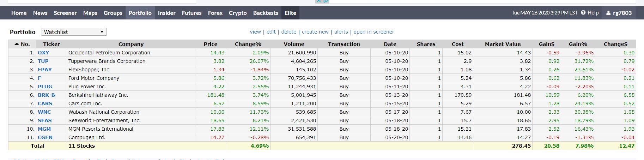The image size is (644, 160).
Task: Click the ascending sort arrow by No.
Action: (x=16, y=44)
